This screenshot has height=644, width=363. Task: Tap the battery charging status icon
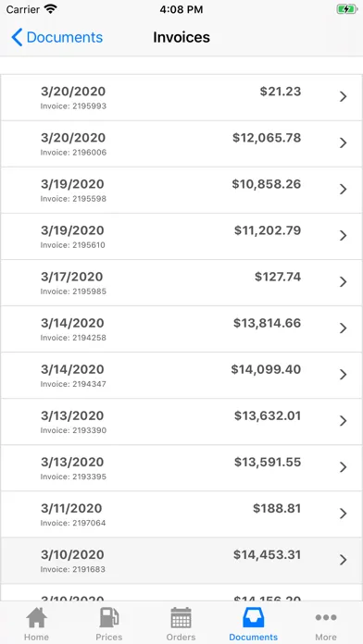(346, 9)
